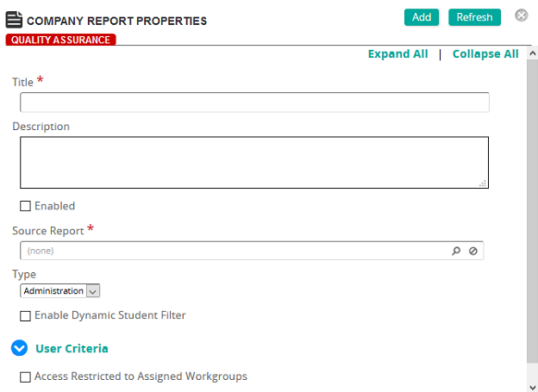Screen dimensions: 538x392
Task: Toggle the User Criteria section heading
Action: pos(72,348)
